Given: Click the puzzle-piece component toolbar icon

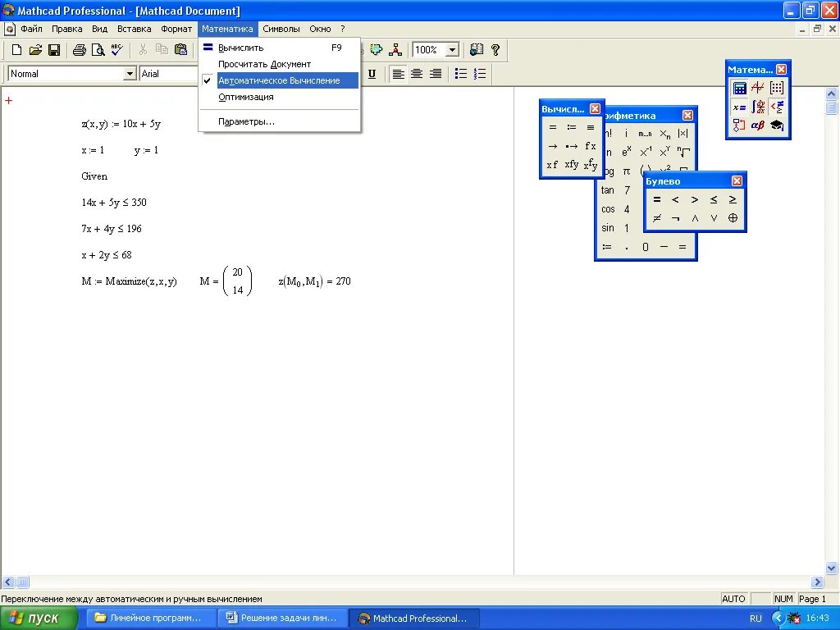Looking at the screenshot, I should pyautogui.click(x=377, y=50).
